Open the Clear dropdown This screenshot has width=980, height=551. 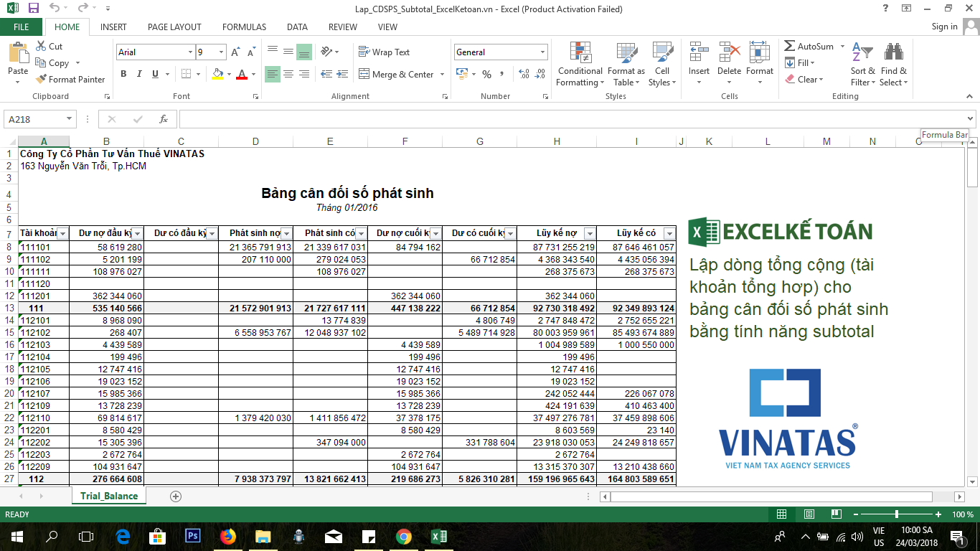click(x=804, y=79)
